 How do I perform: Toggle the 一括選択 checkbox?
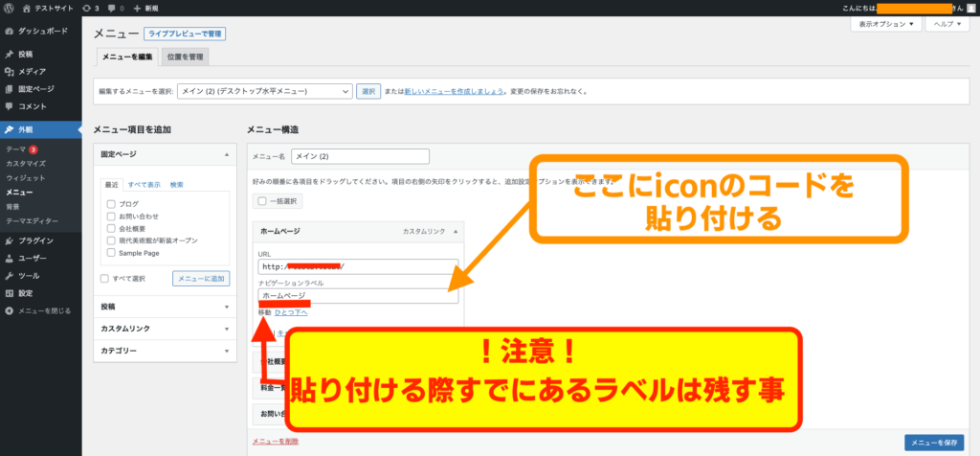point(262,201)
